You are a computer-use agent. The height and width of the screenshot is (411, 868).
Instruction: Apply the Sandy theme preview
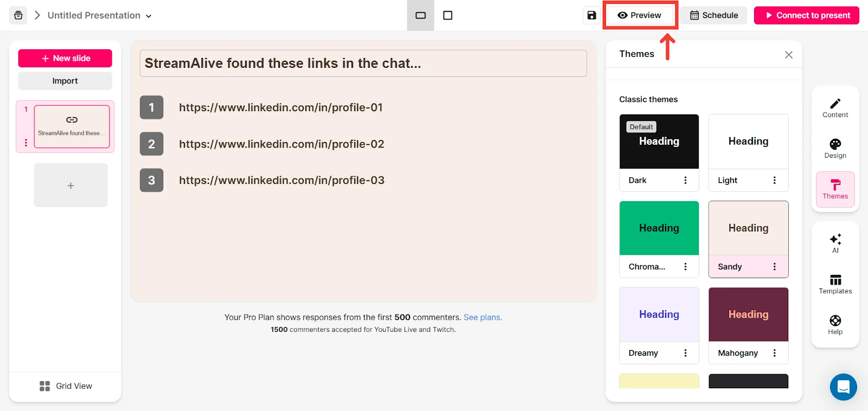[749, 228]
